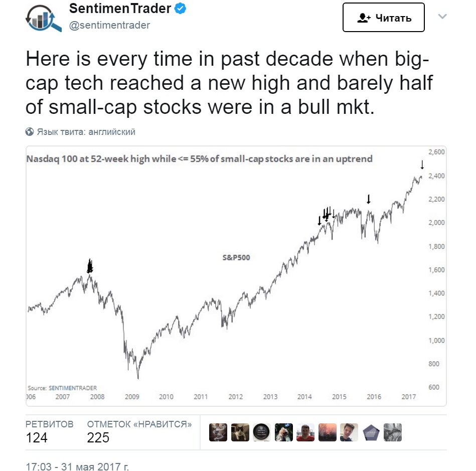This screenshot has height=471, width=476.
Task: Click the globe icon beside tweet language
Action: click(x=30, y=132)
